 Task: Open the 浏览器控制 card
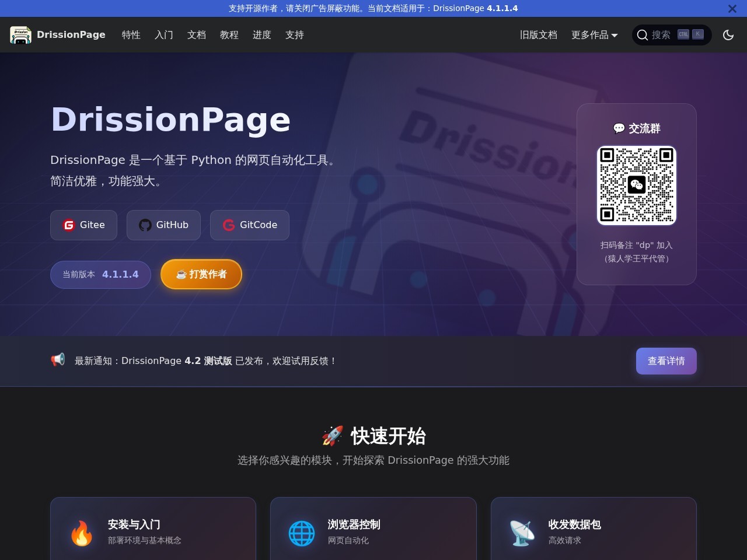(x=373, y=528)
